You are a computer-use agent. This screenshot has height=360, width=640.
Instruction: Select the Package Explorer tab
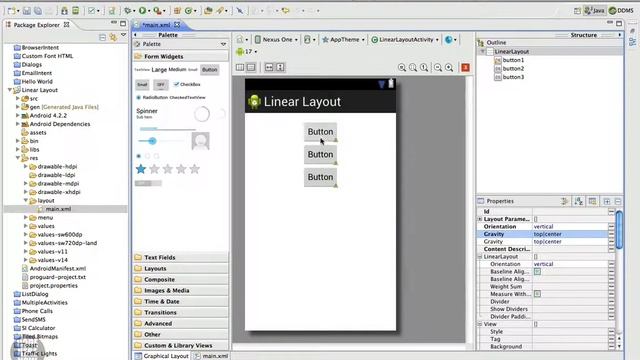coord(37,25)
